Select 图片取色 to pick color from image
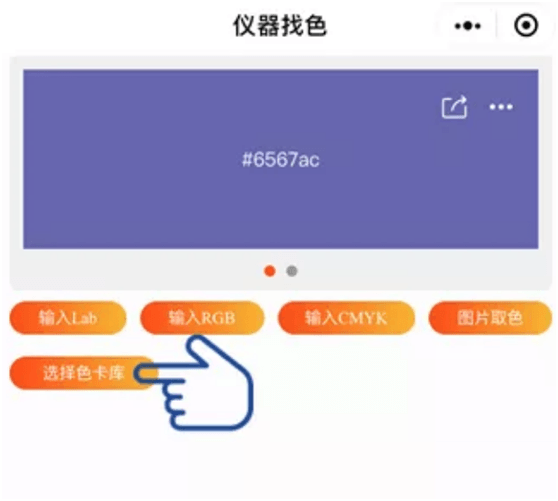Image resolution: width=558 pixels, height=501 pixels. click(x=490, y=318)
